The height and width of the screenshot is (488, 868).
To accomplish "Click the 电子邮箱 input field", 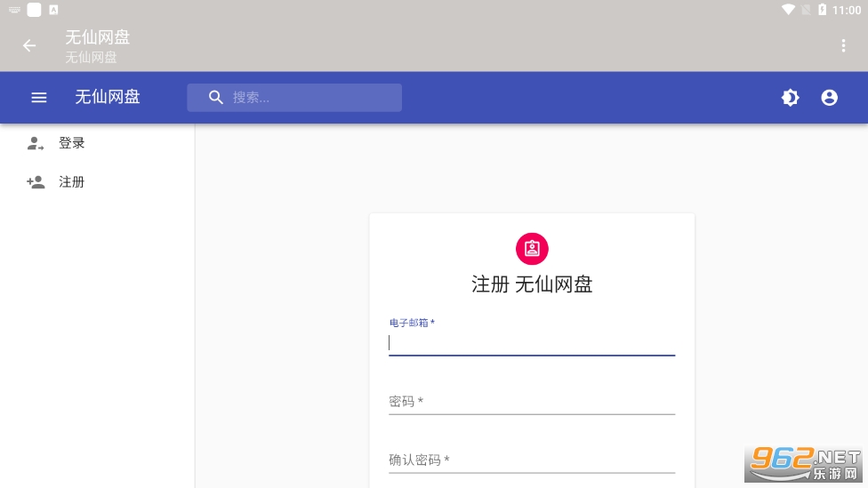I will click(x=532, y=343).
